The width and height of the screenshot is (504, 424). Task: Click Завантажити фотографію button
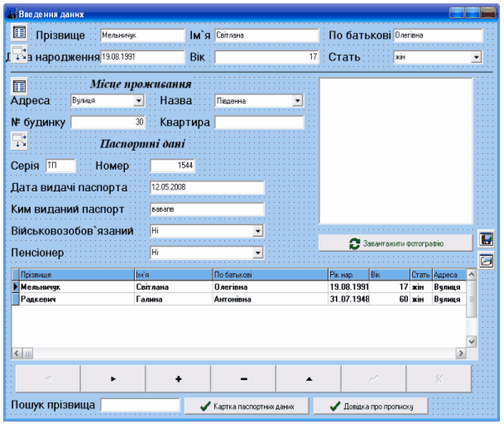pyautogui.click(x=396, y=243)
